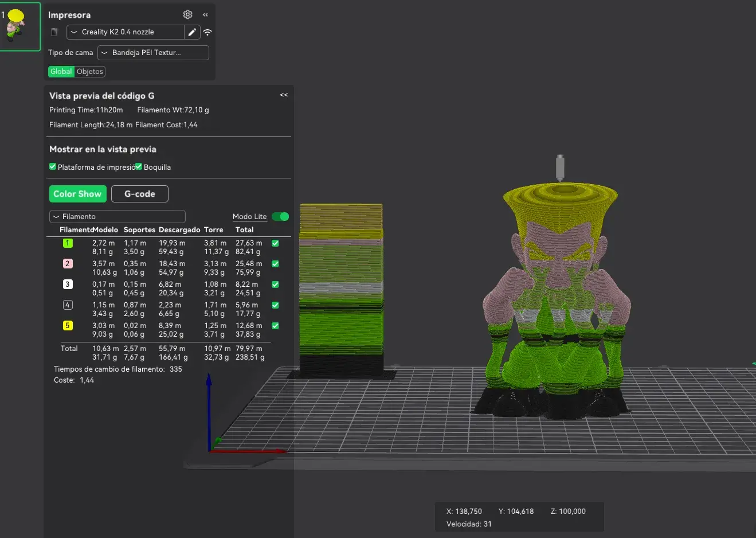756x538 pixels.
Task: Collapse the G-code preview panel
Action: coord(284,95)
